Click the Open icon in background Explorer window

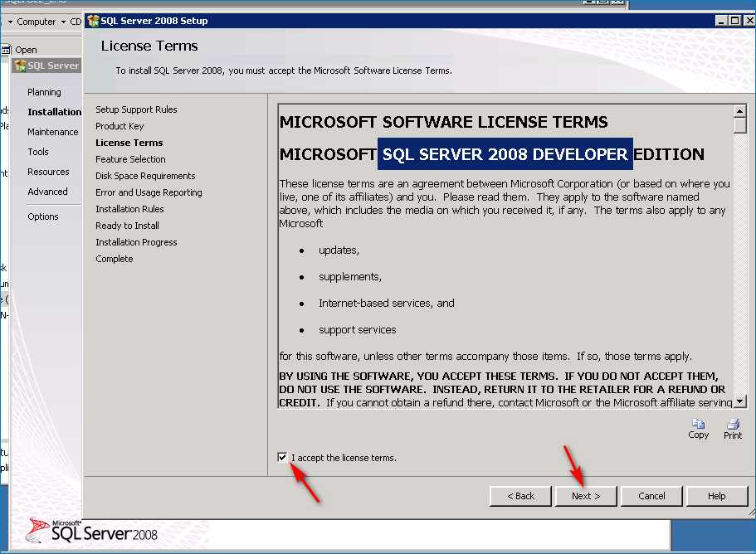(x=6, y=50)
